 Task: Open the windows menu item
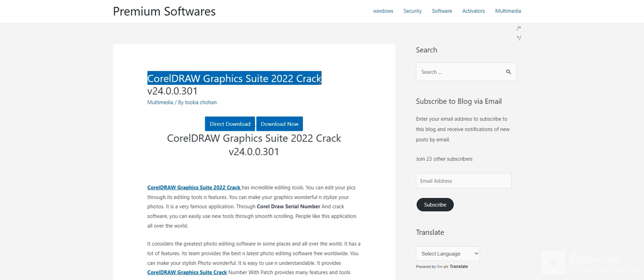pos(383,11)
